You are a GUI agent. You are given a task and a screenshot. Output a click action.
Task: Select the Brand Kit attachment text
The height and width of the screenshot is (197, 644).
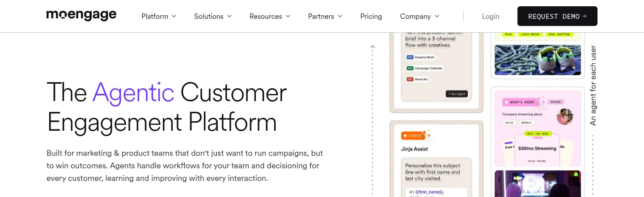(x=421, y=79)
